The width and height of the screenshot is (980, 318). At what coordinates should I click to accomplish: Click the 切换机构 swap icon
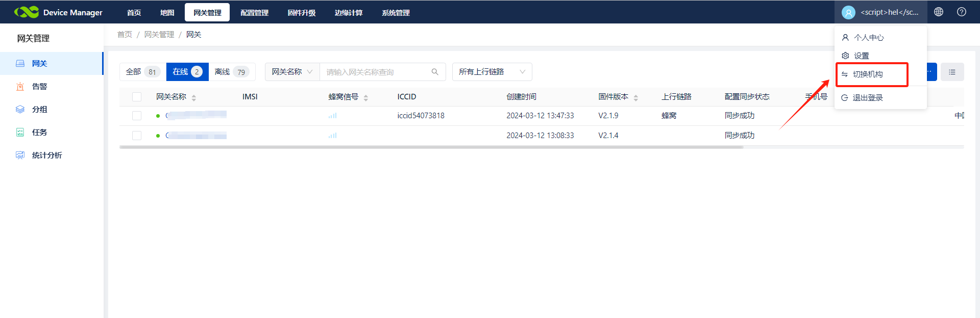point(845,74)
